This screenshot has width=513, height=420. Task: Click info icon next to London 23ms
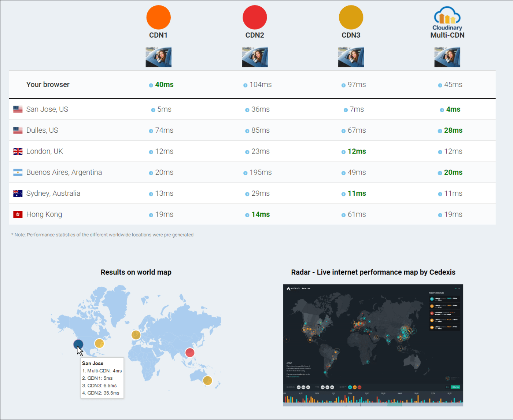(x=247, y=152)
